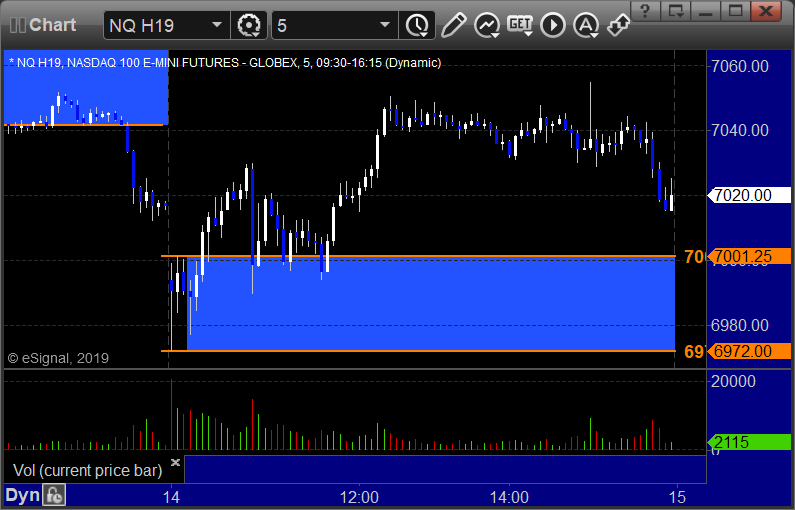Maximize the chart window

click(735, 10)
